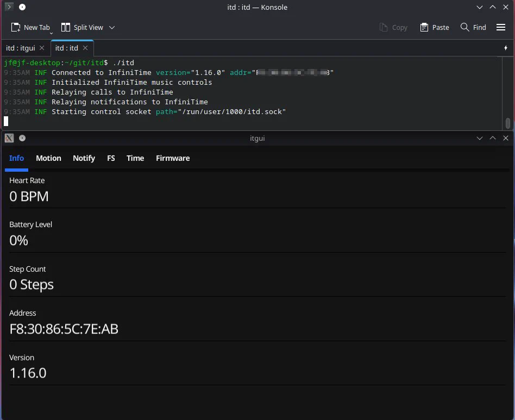Toggle itgui window pin dot icon
The height and width of the screenshot is (420, 515).
tap(22, 138)
